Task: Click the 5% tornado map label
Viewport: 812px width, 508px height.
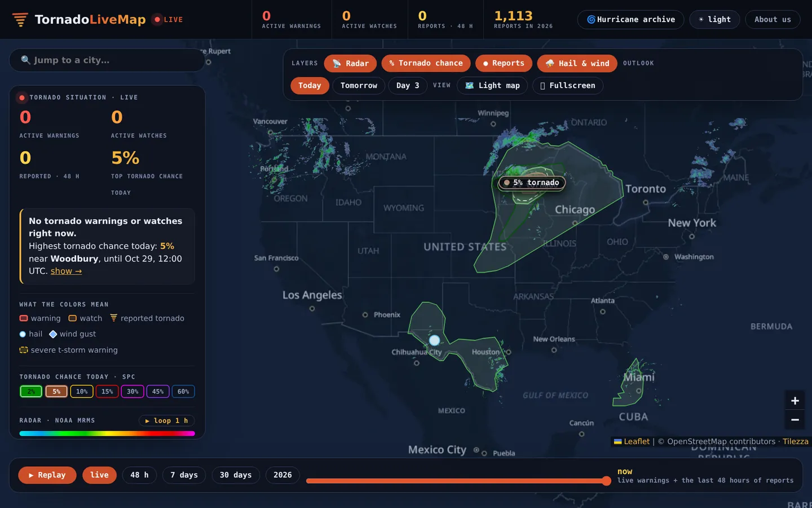Action: (532, 182)
